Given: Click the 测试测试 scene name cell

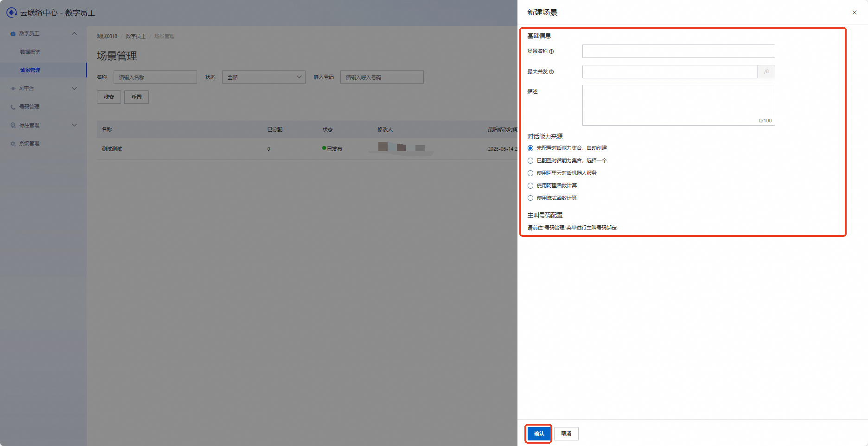Looking at the screenshot, I should (x=112, y=149).
